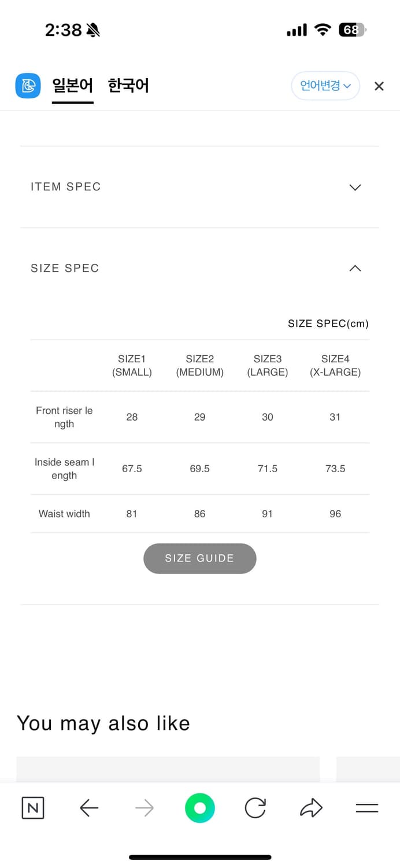
Task: Tap the battery indicator in status bar
Action: click(352, 30)
